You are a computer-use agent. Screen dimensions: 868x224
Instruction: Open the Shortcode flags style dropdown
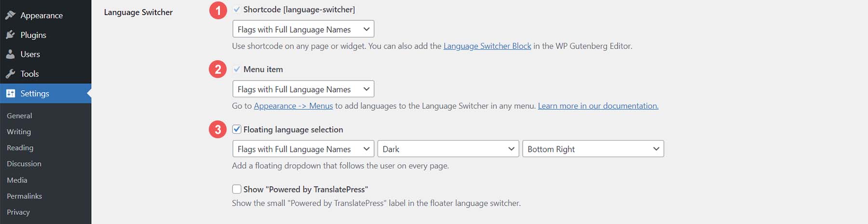click(x=303, y=29)
